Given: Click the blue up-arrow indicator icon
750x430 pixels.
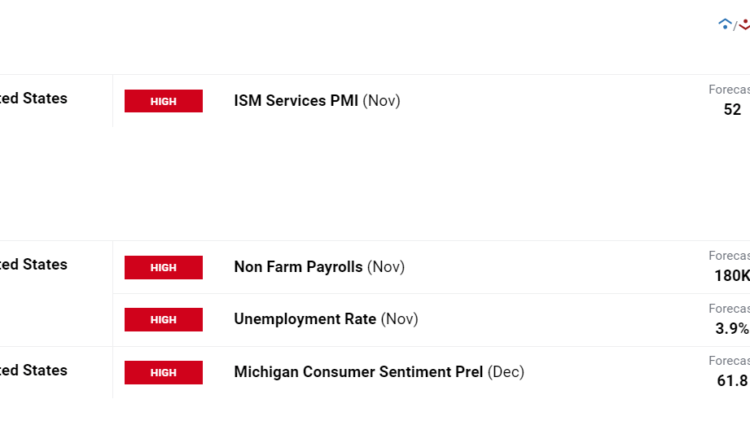Looking at the screenshot, I should point(725,23).
